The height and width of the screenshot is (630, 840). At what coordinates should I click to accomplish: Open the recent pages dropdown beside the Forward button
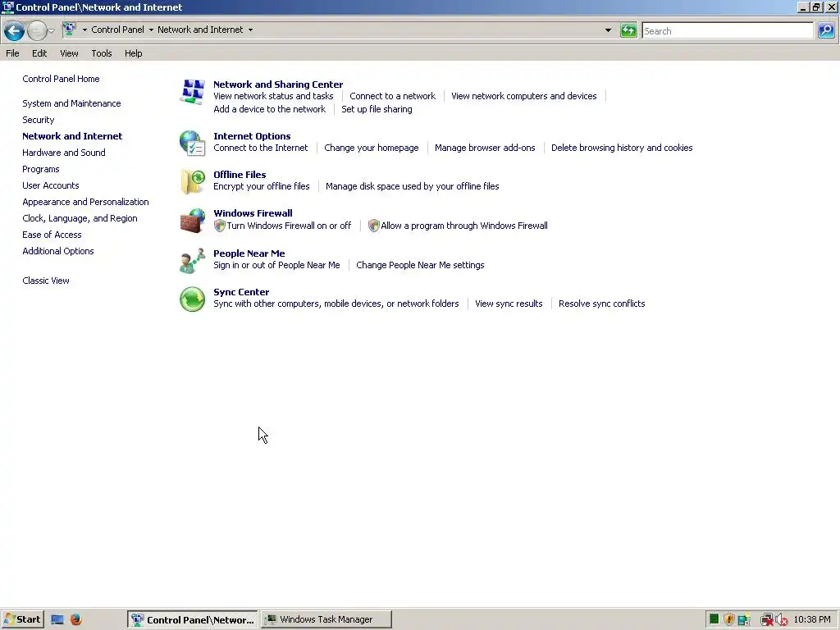[x=52, y=31]
